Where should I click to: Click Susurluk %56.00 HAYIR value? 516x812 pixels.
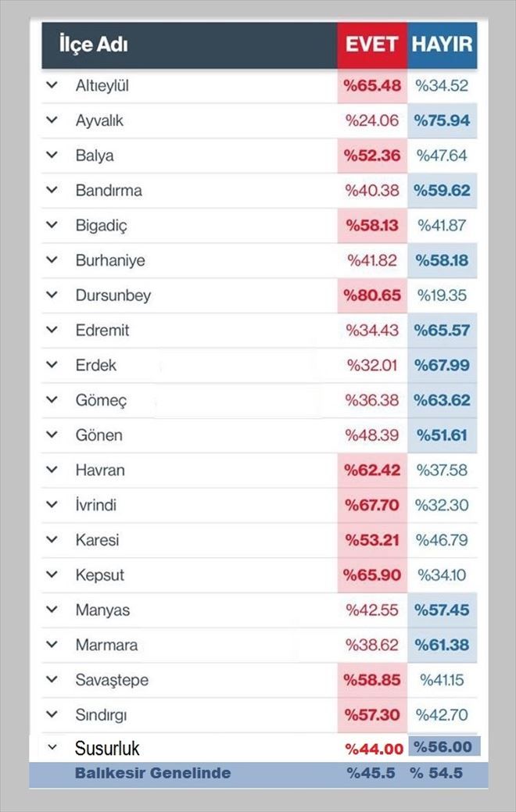pyautogui.click(x=443, y=747)
